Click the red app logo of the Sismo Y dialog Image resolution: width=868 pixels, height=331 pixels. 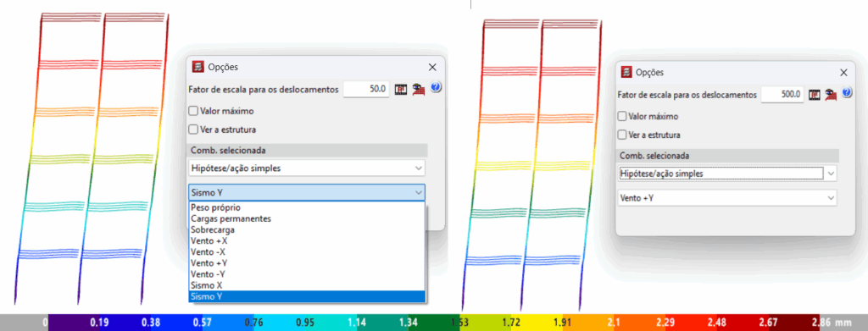click(198, 67)
